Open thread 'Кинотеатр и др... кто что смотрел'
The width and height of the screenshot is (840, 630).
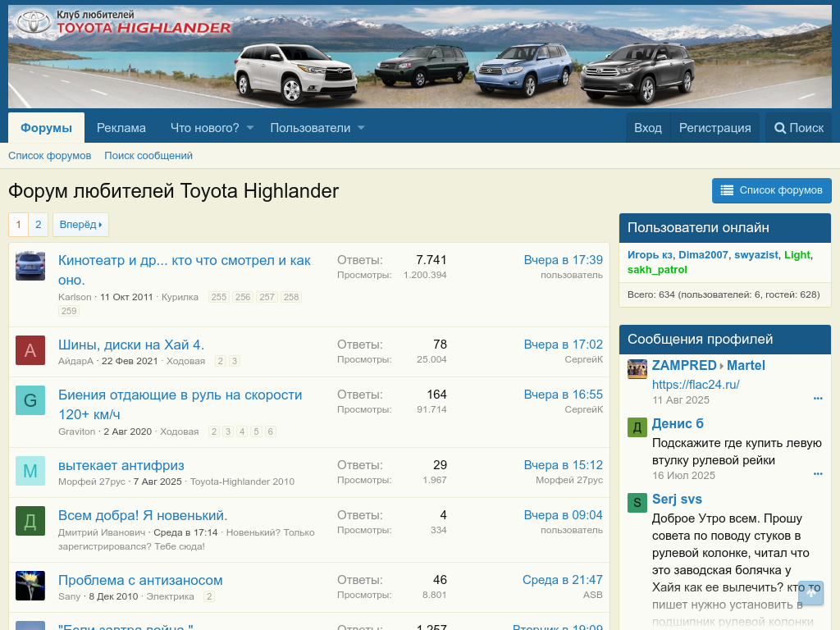click(x=185, y=270)
